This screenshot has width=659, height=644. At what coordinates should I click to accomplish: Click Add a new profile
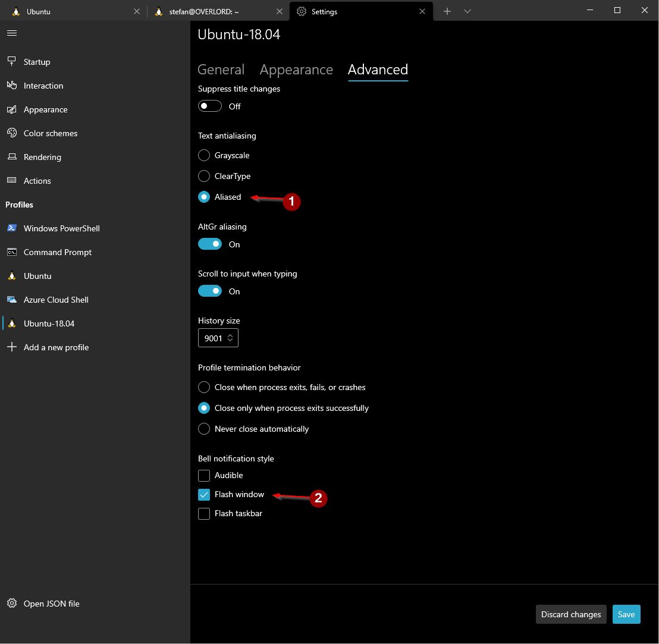tap(95, 347)
